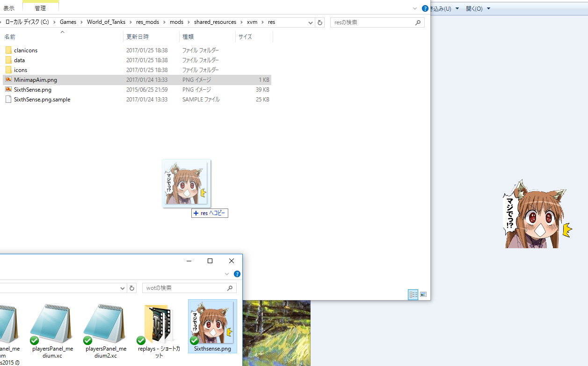Expand chevron after shared_resources in breadcrumb
588x366 pixels.
click(x=241, y=22)
